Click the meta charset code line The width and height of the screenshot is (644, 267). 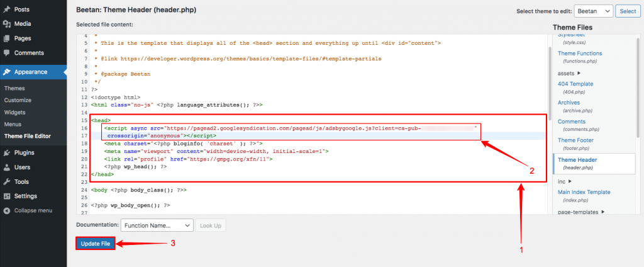[183, 143]
